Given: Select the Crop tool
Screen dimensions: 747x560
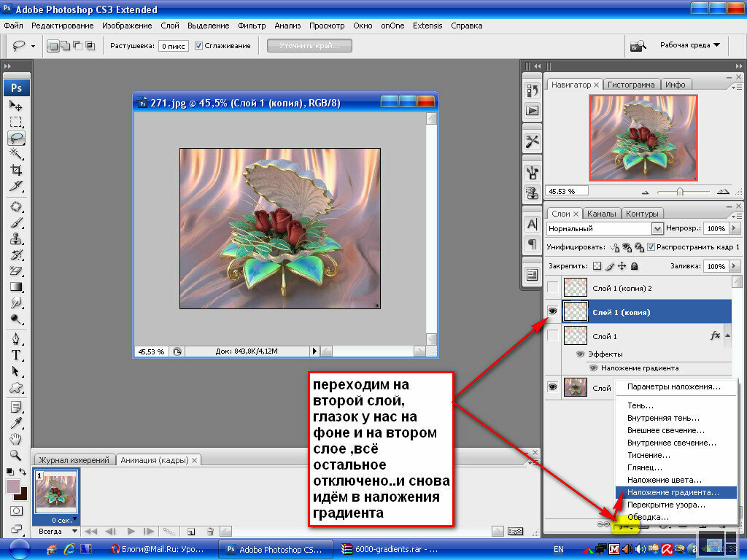Looking at the screenshot, I should 16,170.
